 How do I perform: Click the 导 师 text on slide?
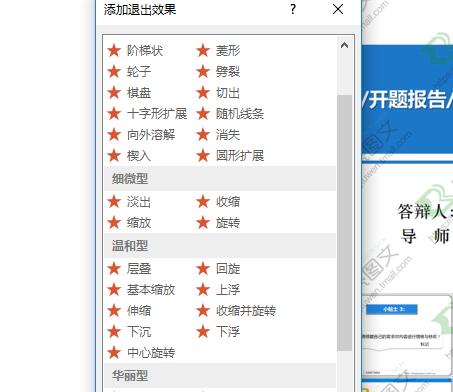[425, 236]
